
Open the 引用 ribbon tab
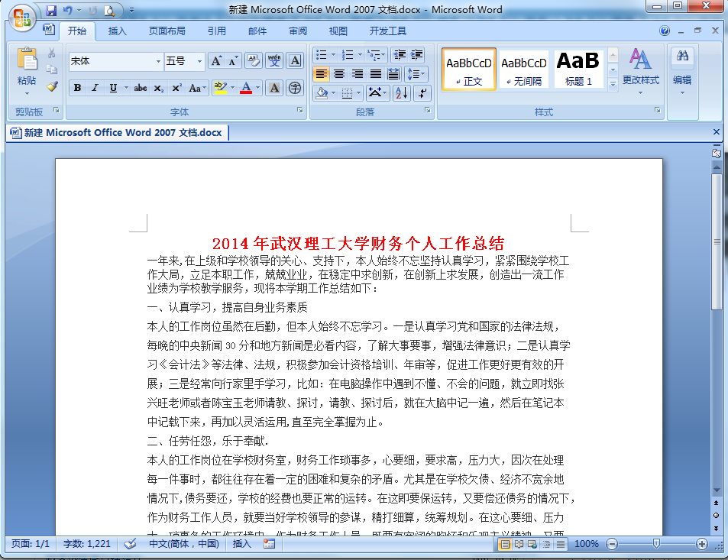[x=217, y=31]
